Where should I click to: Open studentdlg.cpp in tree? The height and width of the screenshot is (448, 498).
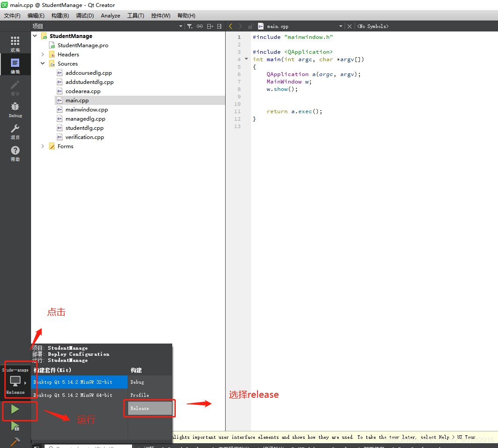(x=84, y=128)
